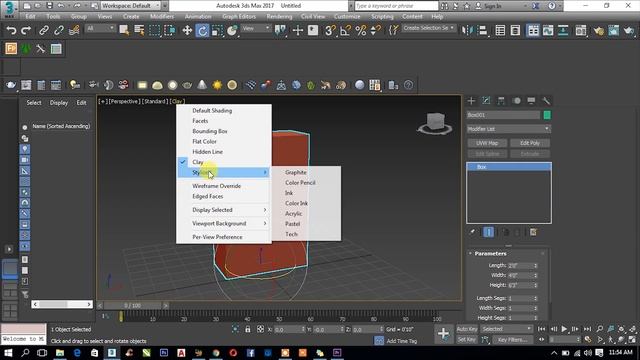Toggle the selection lock icon
The height and width of the screenshot is (360, 640).
coord(248,329)
